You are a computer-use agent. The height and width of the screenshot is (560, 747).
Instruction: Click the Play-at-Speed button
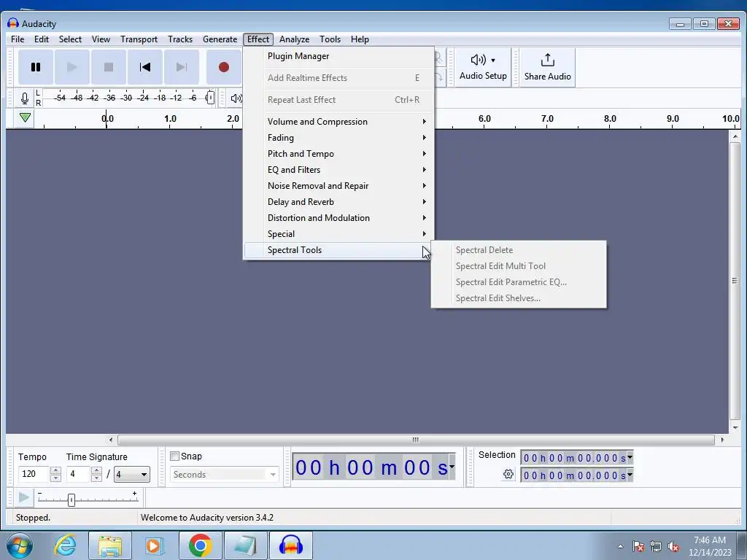click(23, 498)
